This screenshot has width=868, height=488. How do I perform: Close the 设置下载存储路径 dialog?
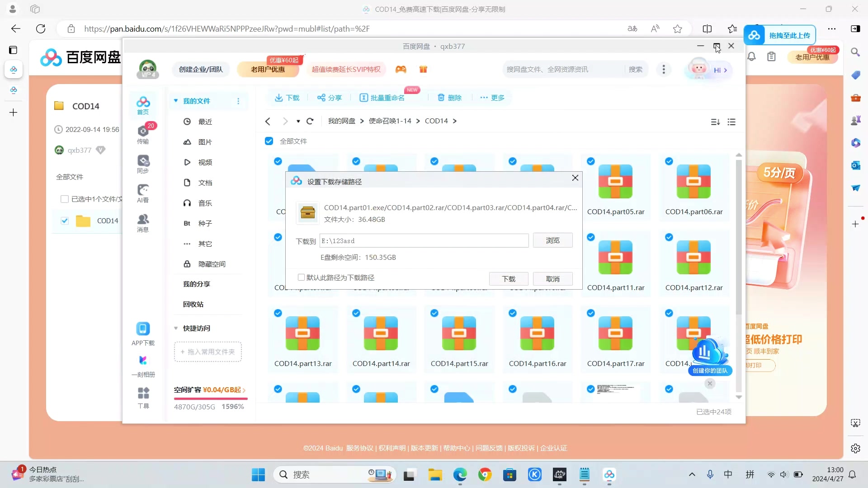click(575, 178)
